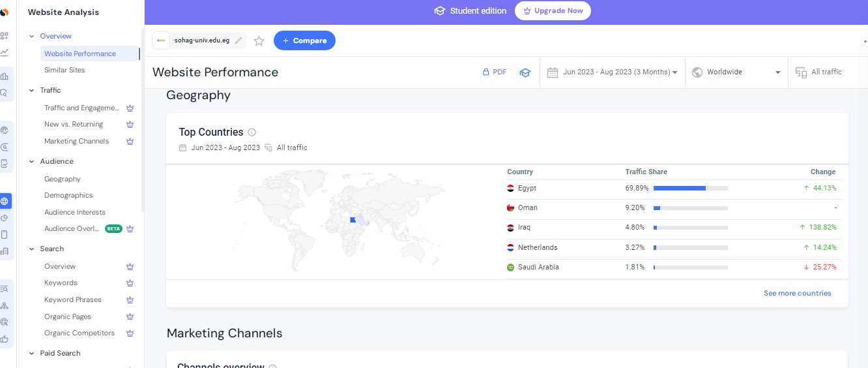Click the Top Countries info icon
Image resolution: width=868 pixels, height=368 pixels.
click(252, 132)
